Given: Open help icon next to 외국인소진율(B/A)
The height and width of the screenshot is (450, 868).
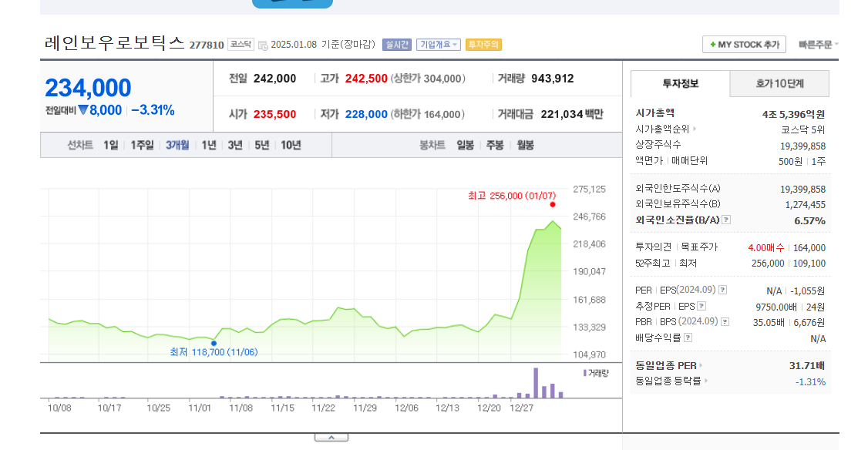Looking at the screenshot, I should 726,220.
